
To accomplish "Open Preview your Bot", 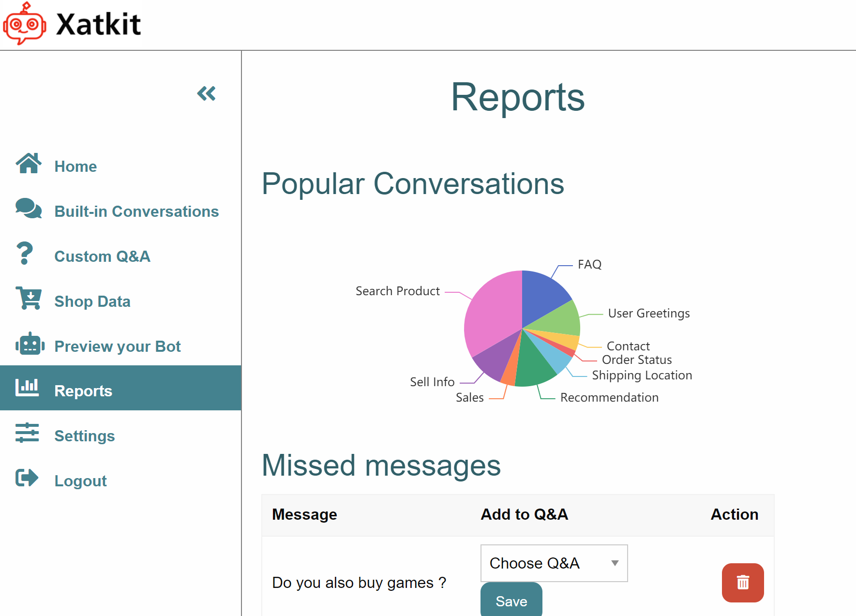I will coord(118,346).
